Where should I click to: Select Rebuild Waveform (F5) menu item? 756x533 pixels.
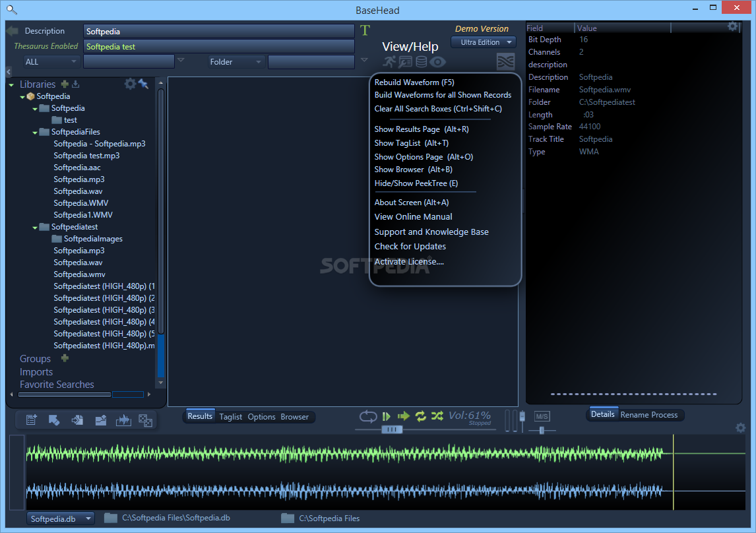pyautogui.click(x=414, y=82)
